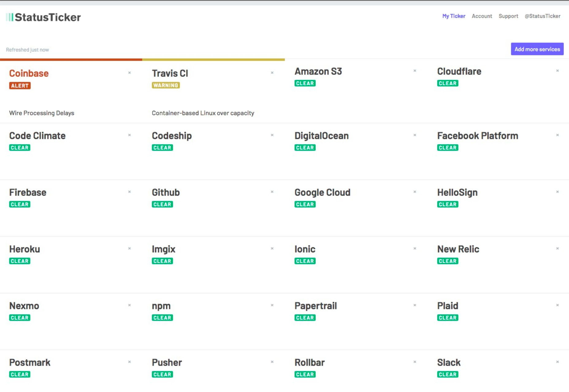Remove the HelloSign service card

pos(557,192)
